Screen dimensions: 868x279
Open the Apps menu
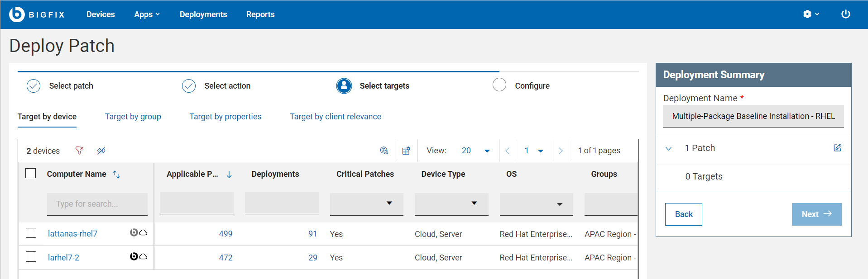pos(147,14)
